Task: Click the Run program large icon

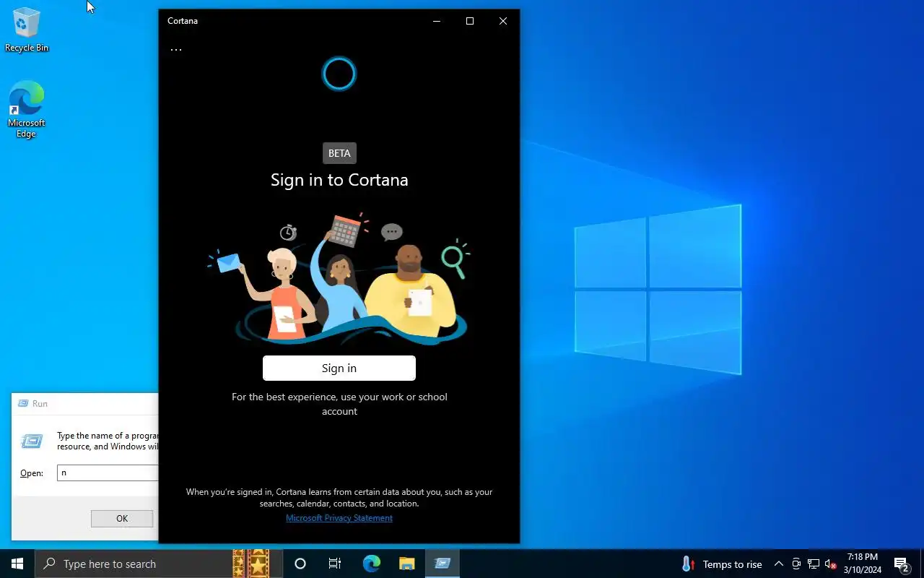Action: coord(32,441)
